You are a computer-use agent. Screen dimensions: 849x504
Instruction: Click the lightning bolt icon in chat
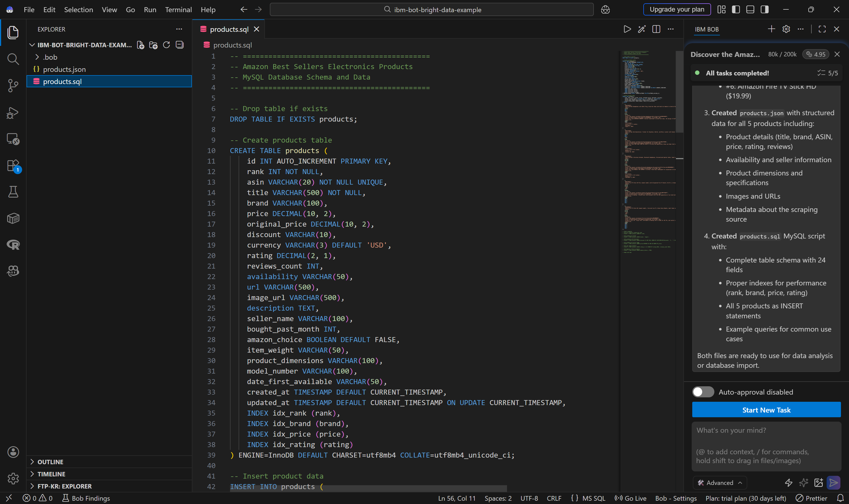coord(788,483)
